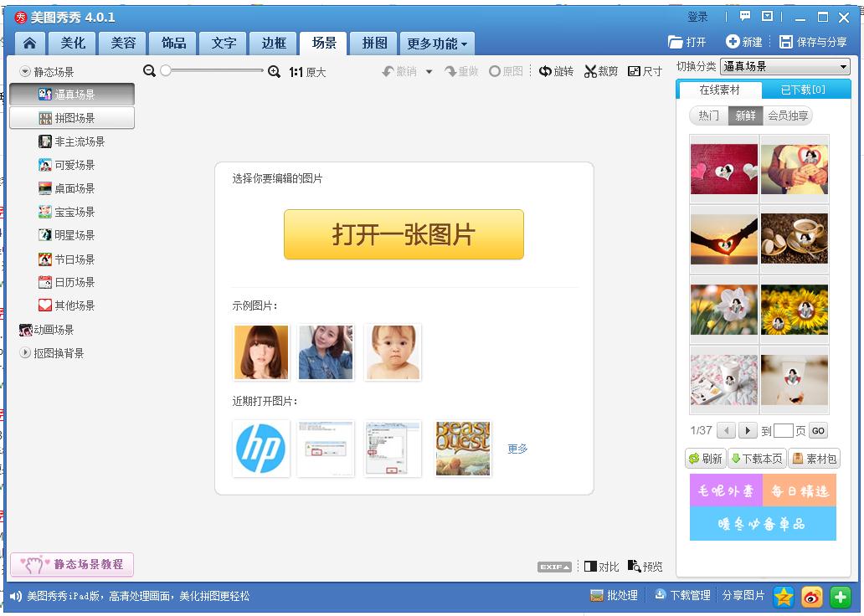
Task: Toggle the 原图 original image option
Action: [x=506, y=72]
